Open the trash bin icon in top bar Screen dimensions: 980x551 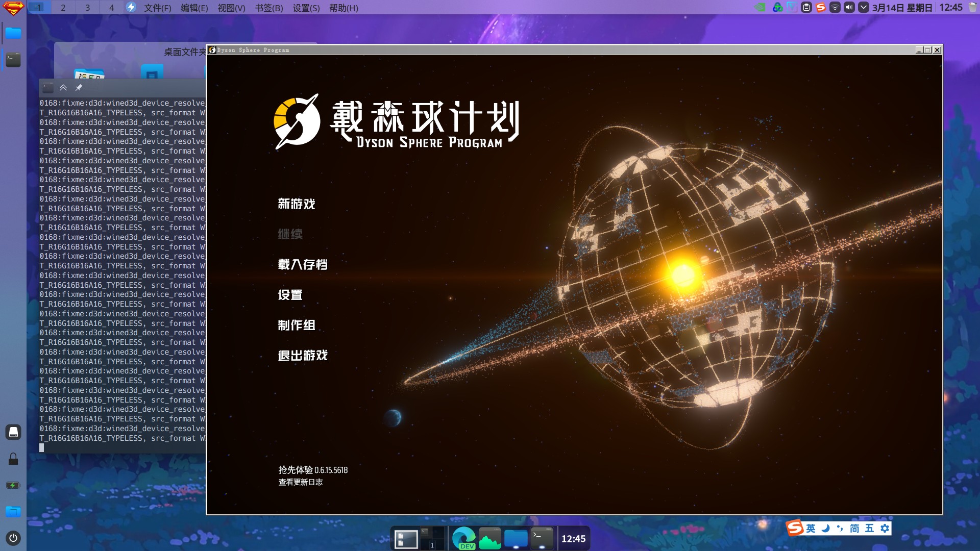coord(973,7)
